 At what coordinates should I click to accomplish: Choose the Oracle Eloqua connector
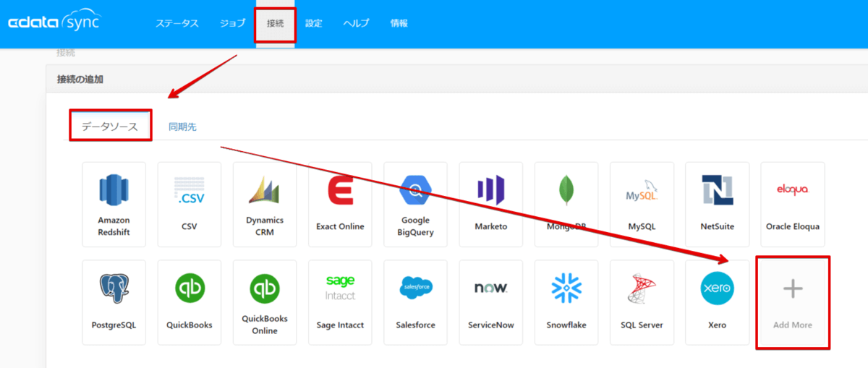point(792,205)
